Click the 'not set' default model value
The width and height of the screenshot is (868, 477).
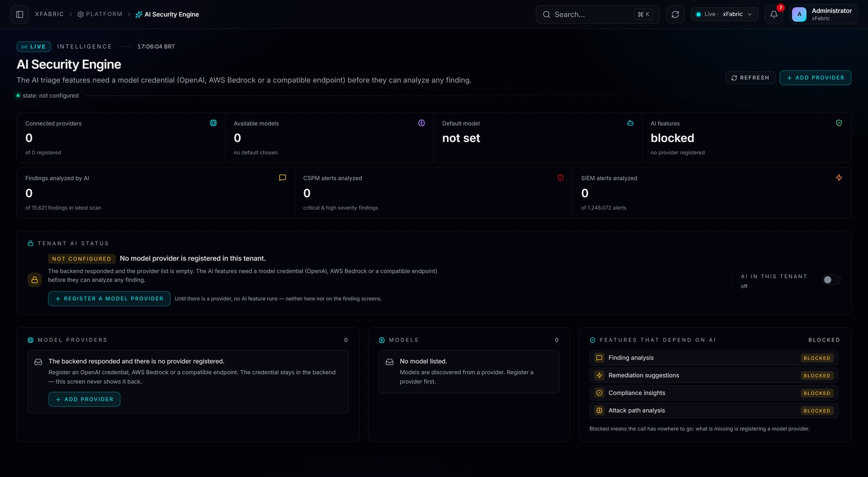coord(461,138)
